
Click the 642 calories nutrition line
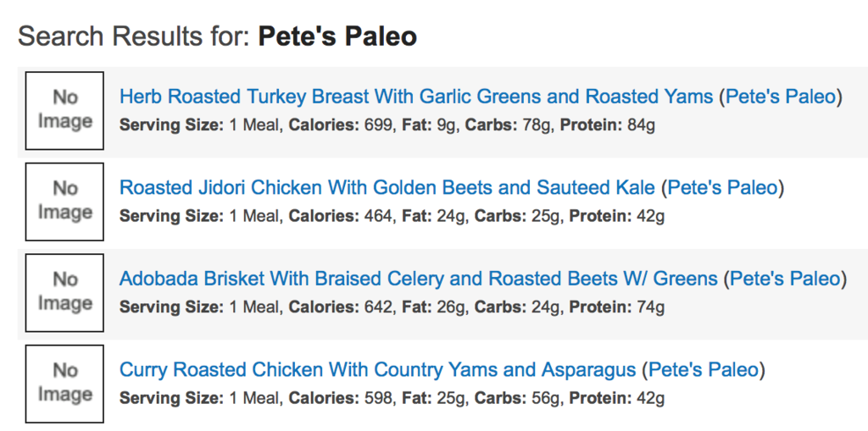(392, 307)
